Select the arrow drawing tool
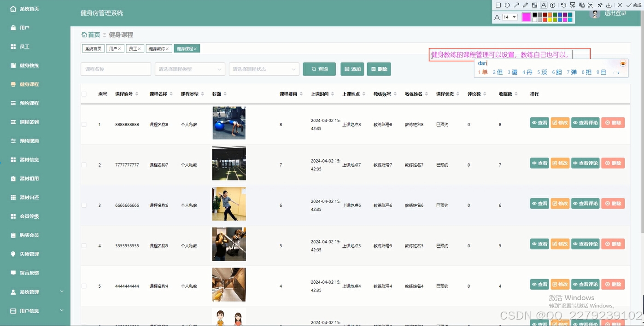644x326 pixels. click(x=517, y=5)
